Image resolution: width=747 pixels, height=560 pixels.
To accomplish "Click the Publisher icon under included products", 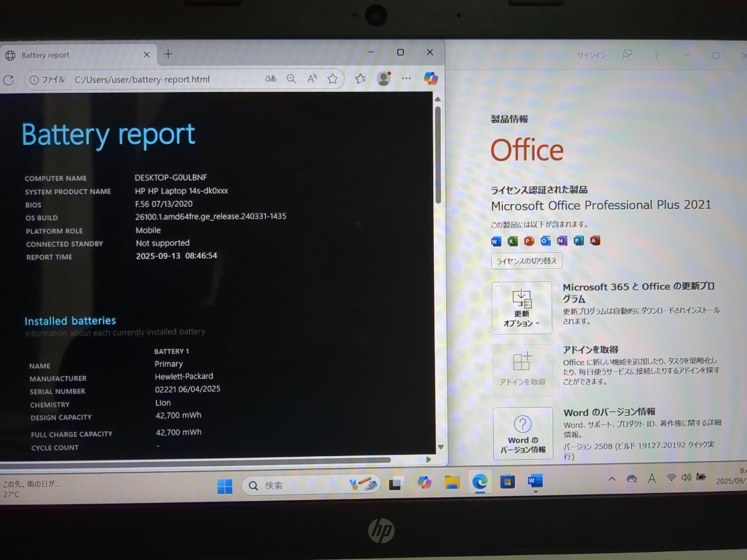I will (578, 241).
